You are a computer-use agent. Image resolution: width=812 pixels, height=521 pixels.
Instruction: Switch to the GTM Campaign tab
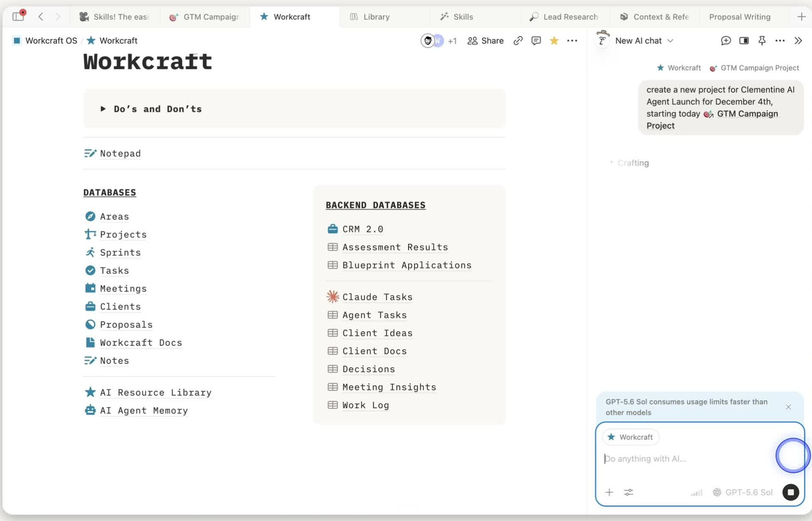point(204,17)
